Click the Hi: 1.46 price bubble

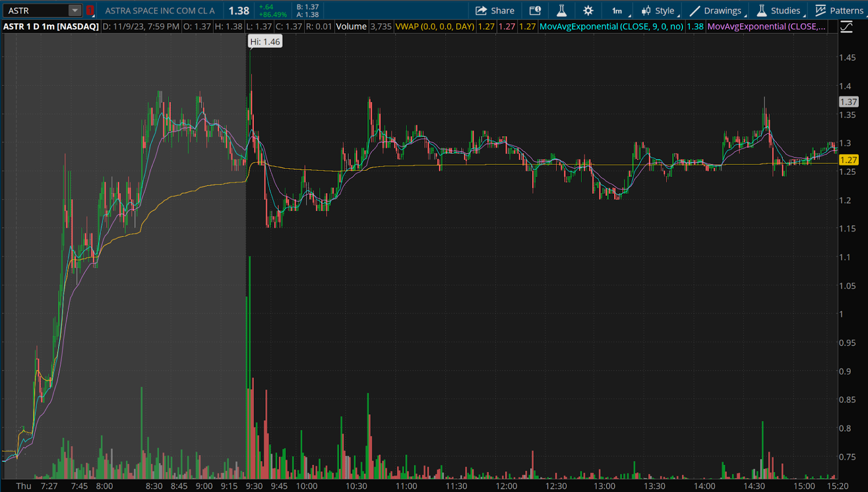[265, 42]
